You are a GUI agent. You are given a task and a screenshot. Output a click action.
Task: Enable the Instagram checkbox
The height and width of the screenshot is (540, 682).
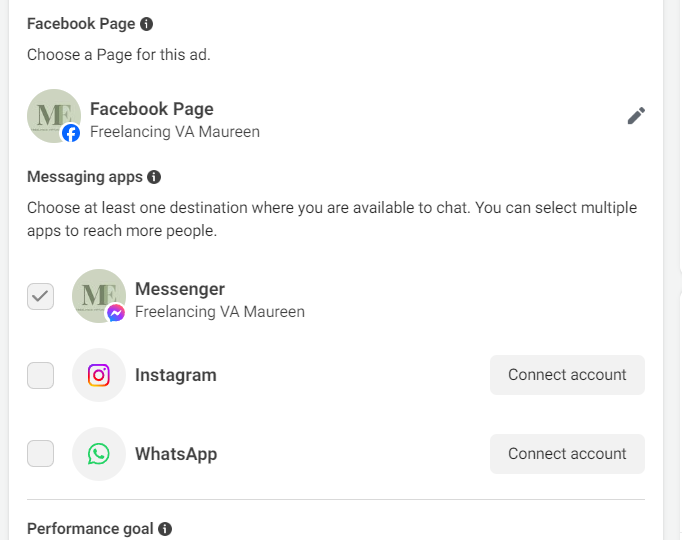41,375
